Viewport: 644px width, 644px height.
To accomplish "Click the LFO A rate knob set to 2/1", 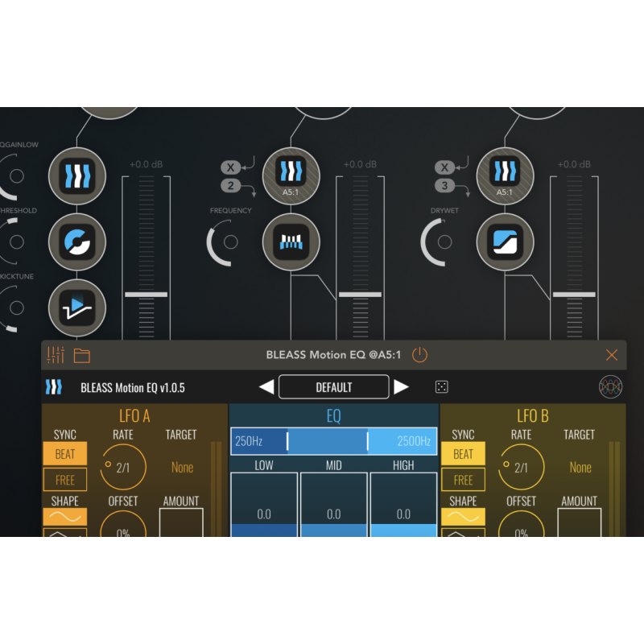I will [x=123, y=467].
